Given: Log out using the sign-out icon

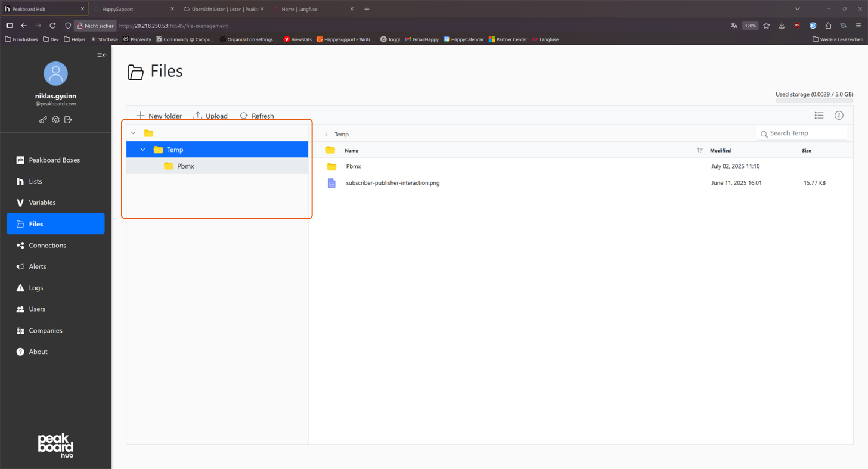Looking at the screenshot, I should pyautogui.click(x=68, y=120).
